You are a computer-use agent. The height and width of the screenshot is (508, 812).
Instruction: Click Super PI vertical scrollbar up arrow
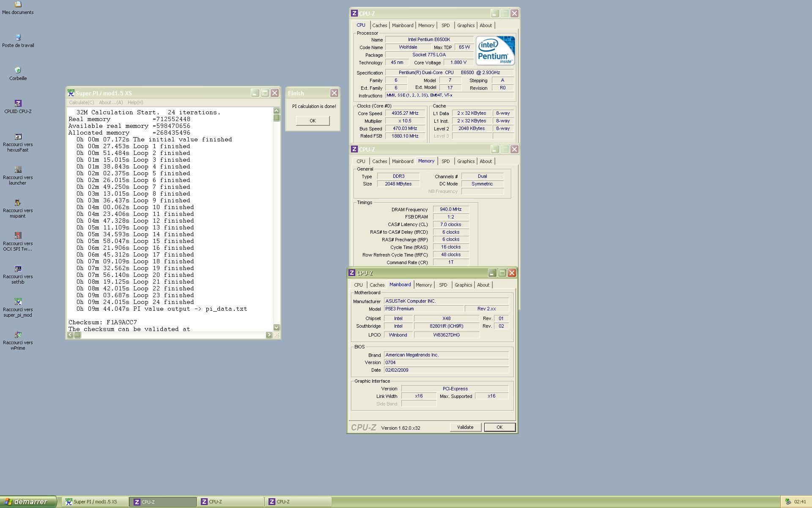(x=277, y=110)
